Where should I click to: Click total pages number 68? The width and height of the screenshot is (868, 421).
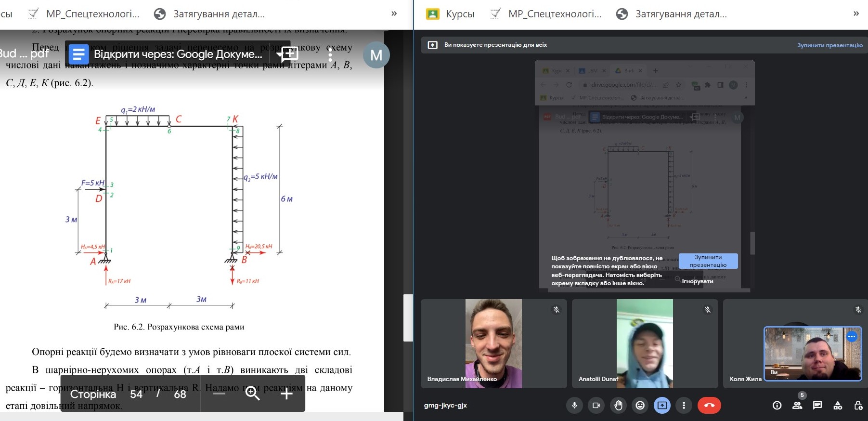[x=180, y=394]
